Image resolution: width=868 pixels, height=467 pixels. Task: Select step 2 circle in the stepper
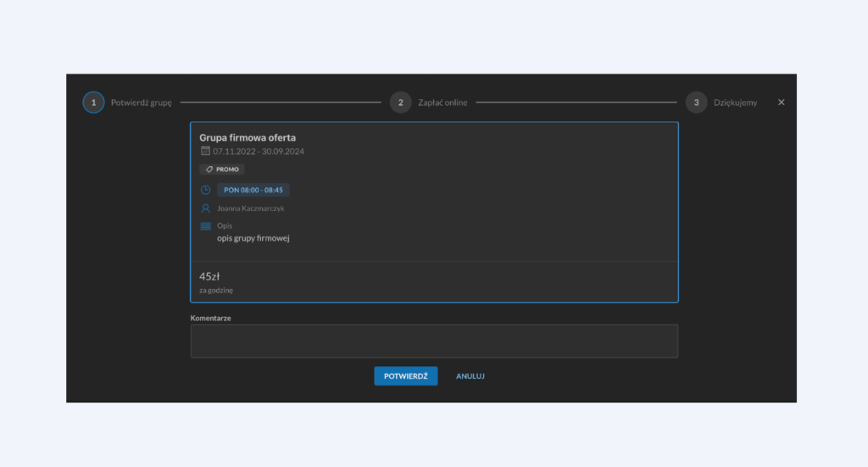[400, 103]
